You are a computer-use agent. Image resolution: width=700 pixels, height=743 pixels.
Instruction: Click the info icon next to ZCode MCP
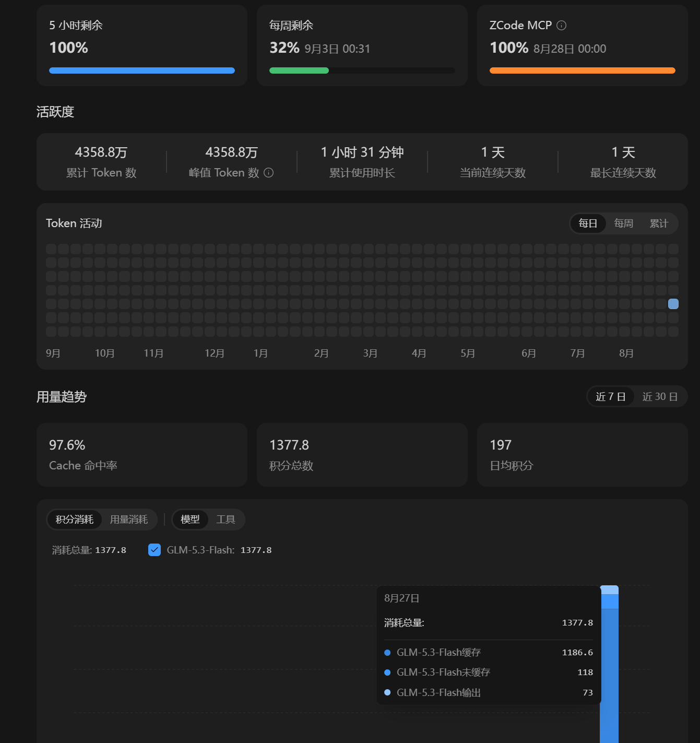point(562,25)
